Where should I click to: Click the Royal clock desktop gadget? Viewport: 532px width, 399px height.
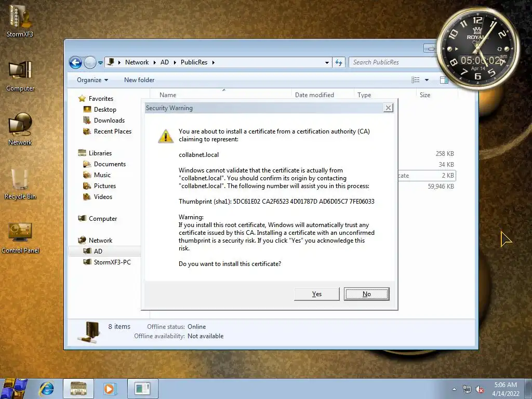tap(478, 48)
